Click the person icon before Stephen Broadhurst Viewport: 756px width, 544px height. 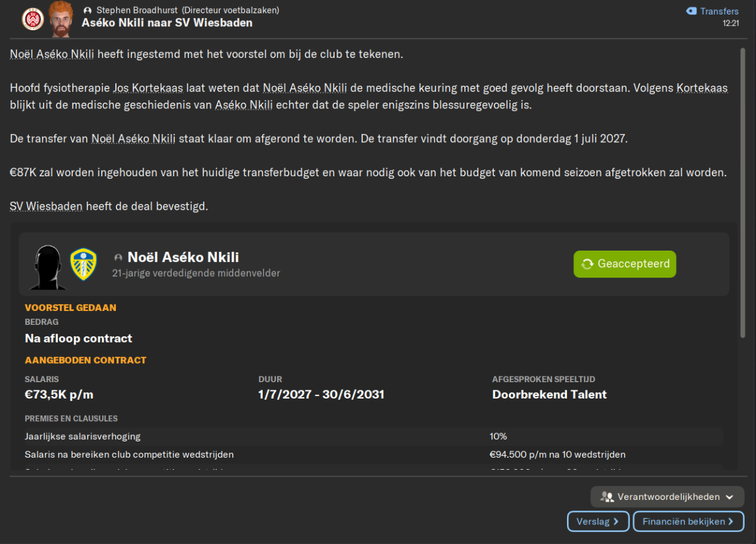[x=88, y=11]
